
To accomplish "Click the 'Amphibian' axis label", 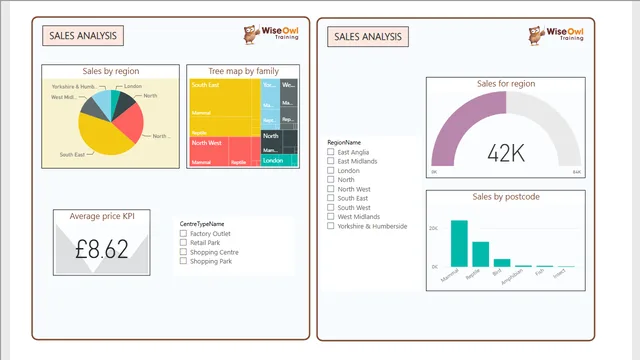I will [x=512, y=277].
